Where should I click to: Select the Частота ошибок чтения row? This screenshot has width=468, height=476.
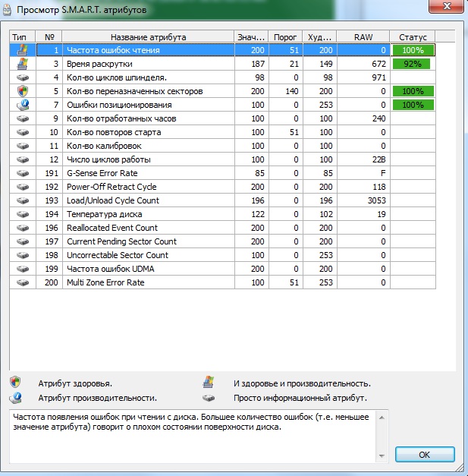(223, 50)
